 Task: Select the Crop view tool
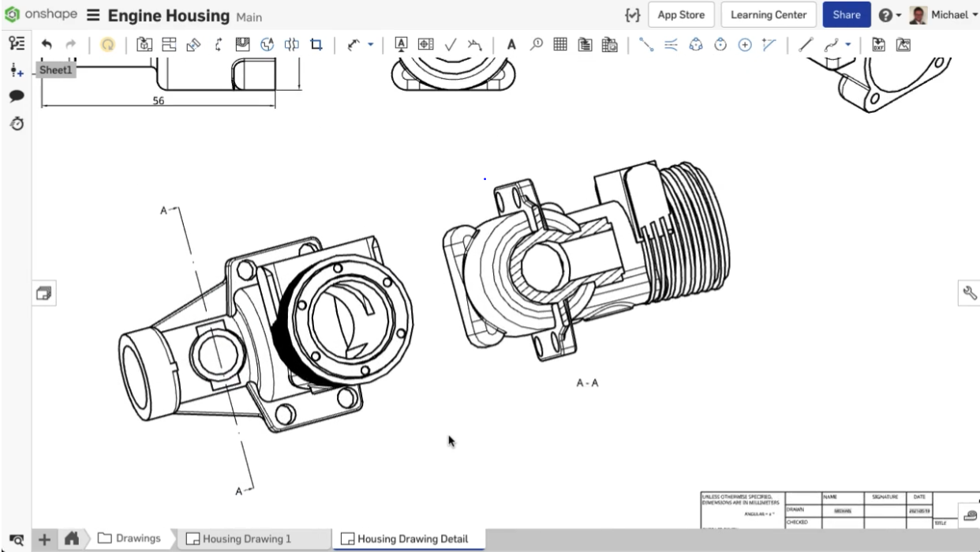click(316, 45)
